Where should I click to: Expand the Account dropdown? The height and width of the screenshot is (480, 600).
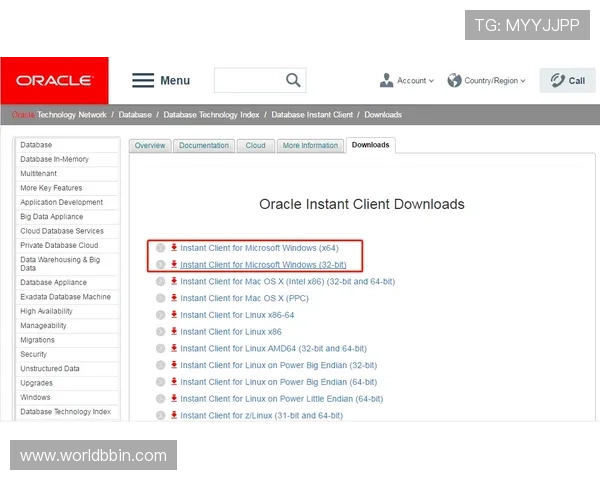(x=431, y=81)
